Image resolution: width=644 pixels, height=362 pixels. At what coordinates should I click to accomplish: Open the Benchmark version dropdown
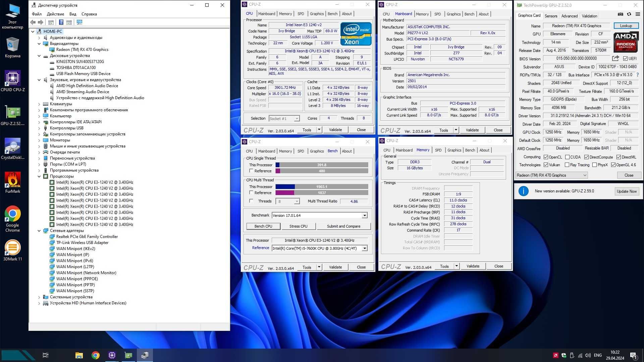tap(365, 216)
